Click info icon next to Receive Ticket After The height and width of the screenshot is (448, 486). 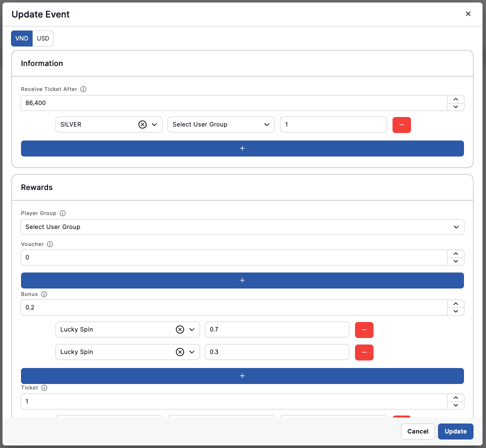click(x=83, y=89)
